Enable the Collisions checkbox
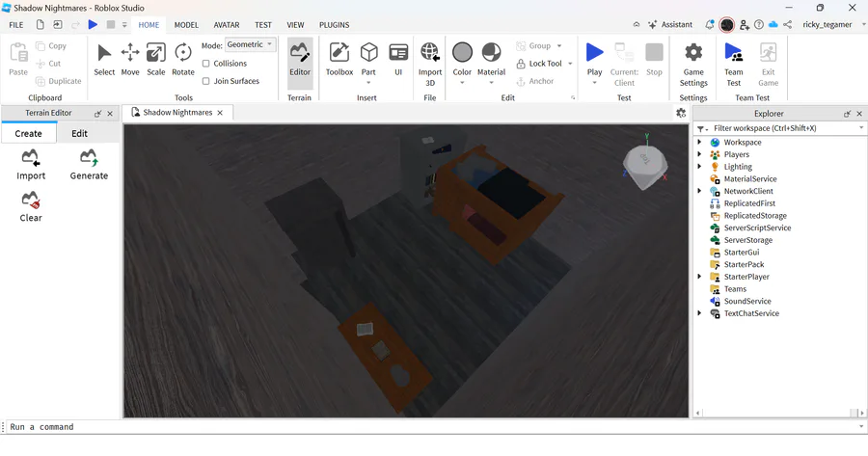 206,64
